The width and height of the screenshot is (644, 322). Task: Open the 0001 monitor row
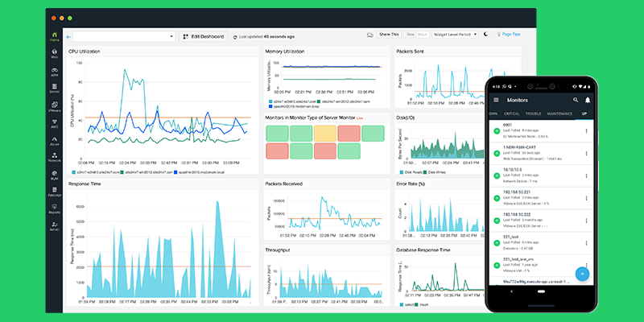point(540,131)
